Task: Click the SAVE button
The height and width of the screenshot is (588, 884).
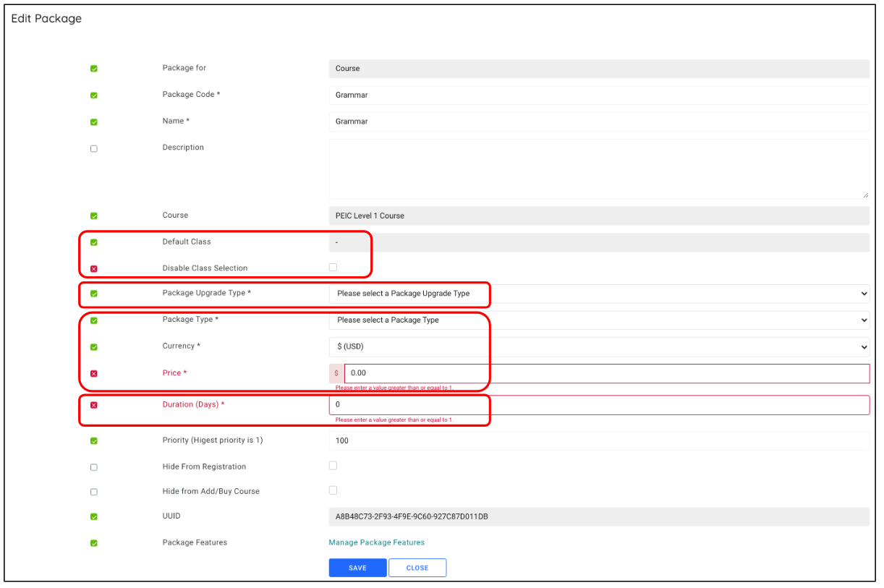Action: pos(357,567)
